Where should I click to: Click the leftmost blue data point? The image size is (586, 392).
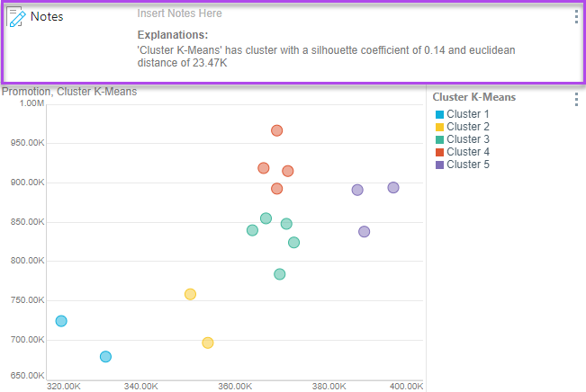pyautogui.click(x=61, y=321)
